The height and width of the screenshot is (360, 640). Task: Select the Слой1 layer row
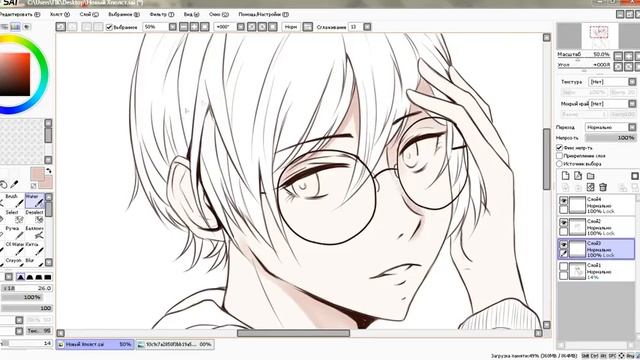(x=596, y=271)
